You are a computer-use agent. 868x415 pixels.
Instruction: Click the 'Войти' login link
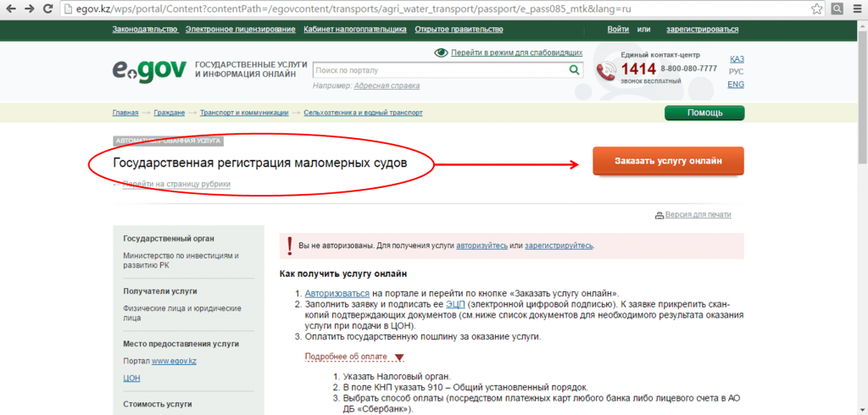tap(618, 30)
